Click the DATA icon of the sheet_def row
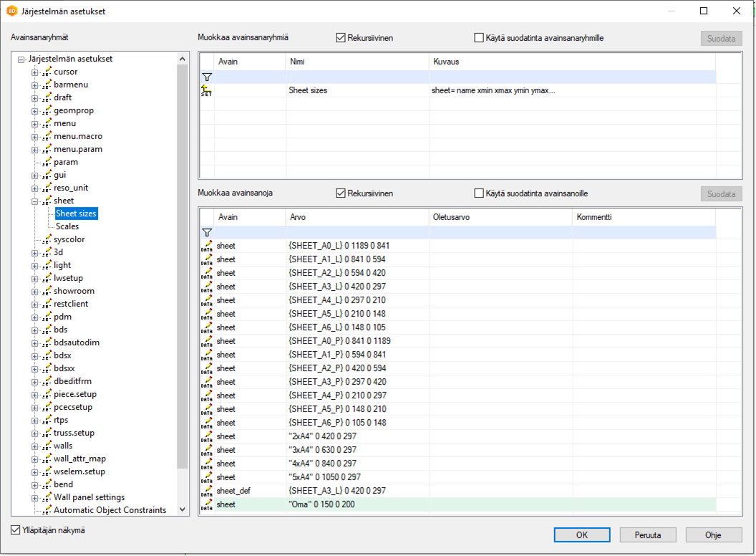Viewport: 756px width, 556px height. (206, 491)
